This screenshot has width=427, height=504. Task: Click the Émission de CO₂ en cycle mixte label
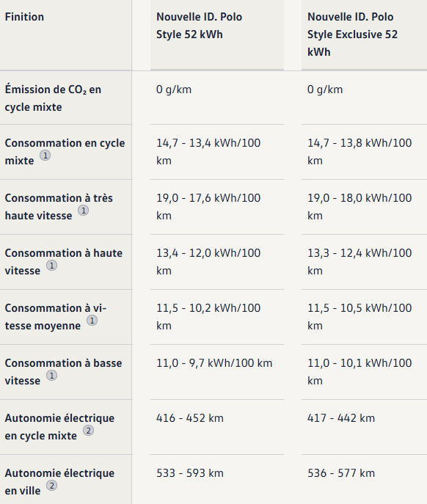pyautogui.click(x=53, y=98)
